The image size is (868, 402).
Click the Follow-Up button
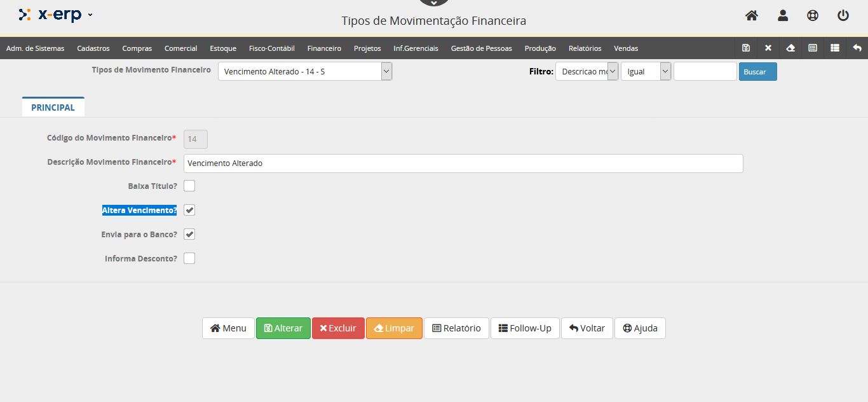pos(525,328)
